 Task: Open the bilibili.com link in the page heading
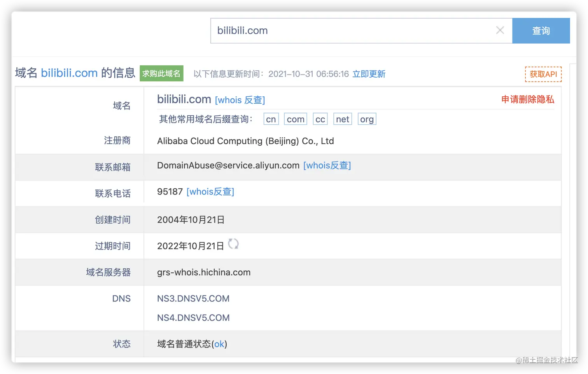[69, 73]
